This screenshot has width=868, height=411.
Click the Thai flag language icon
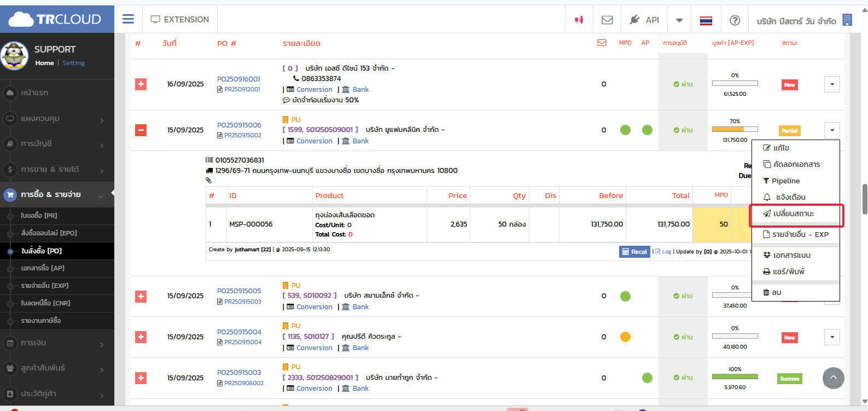[x=706, y=20]
